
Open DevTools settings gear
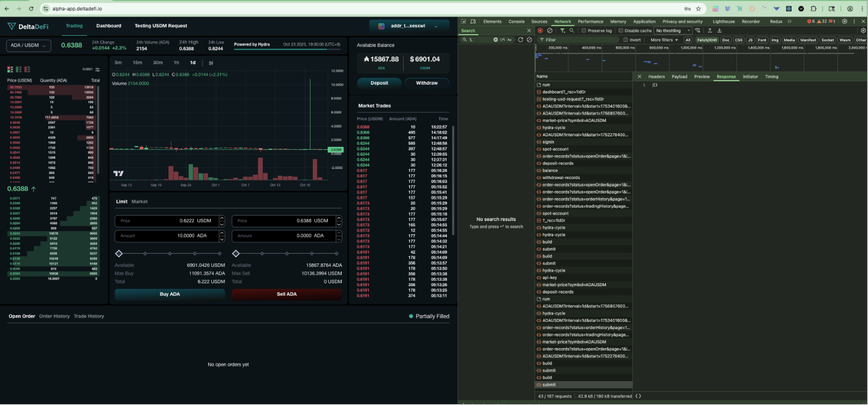tap(845, 21)
